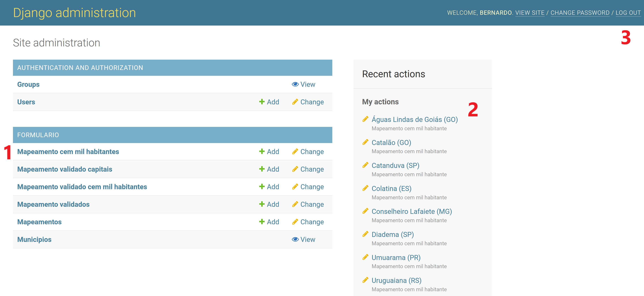The width and height of the screenshot is (644, 296).
Task: Click pencil icon beside Conselheiro Lafaiete (MG)
Action: click(365, 211)
